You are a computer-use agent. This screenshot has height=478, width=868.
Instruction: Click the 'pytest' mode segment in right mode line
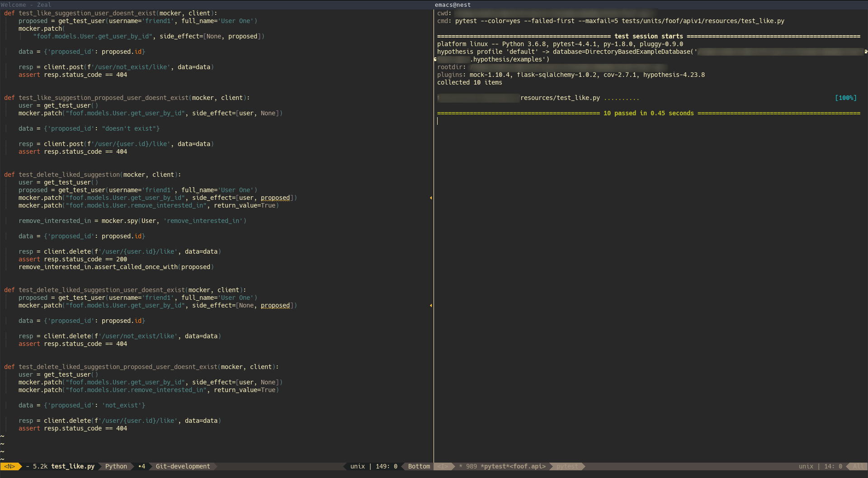click(x=567, y=466)
